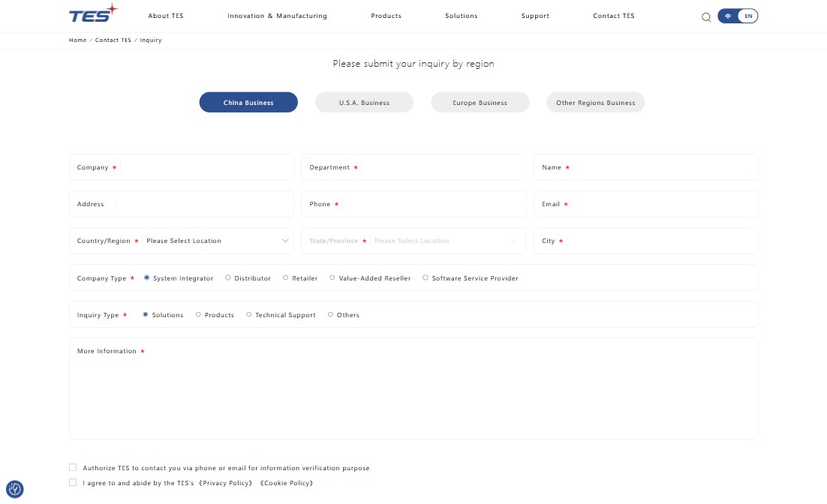Switch language to EN

(748, 16)
